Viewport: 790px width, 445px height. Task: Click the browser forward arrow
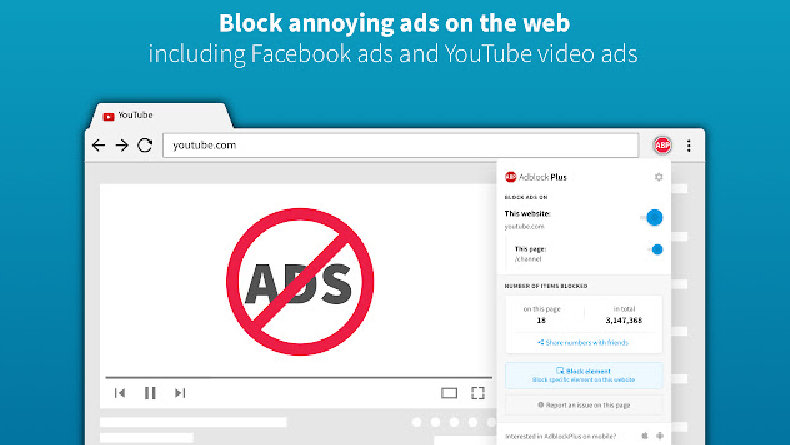point(121,145)
